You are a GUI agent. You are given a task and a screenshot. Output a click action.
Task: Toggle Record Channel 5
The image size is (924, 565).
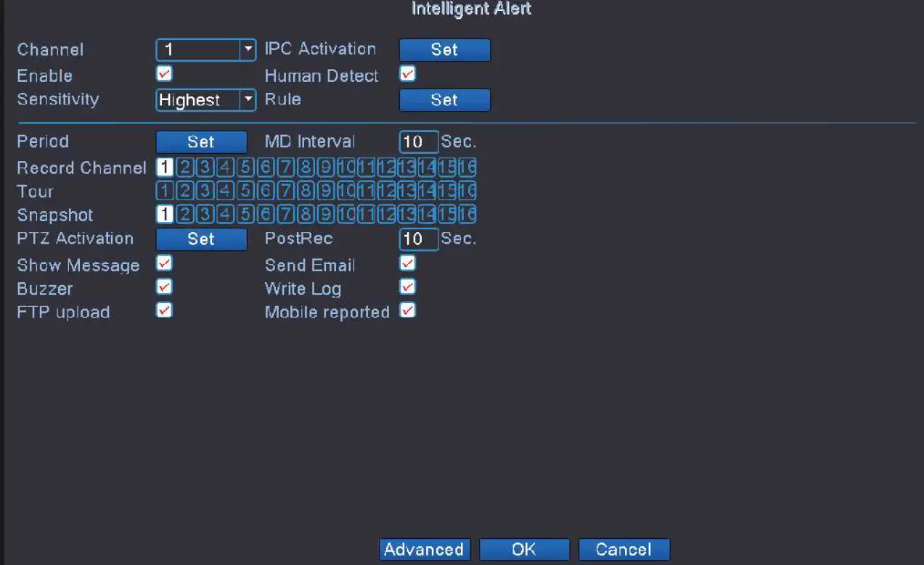pyautogui.click(x=245, y=168)
